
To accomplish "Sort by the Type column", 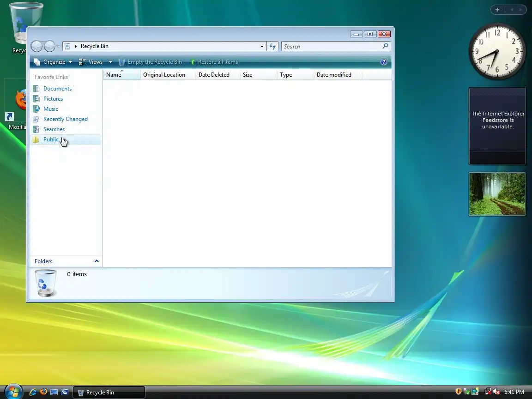I will tap(296, 75).
